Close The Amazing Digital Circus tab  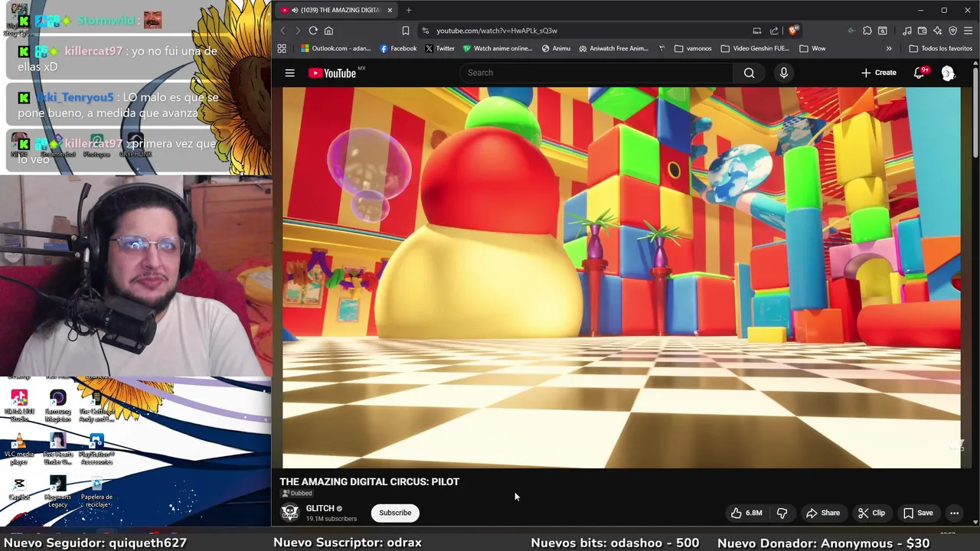click(390, 10)
